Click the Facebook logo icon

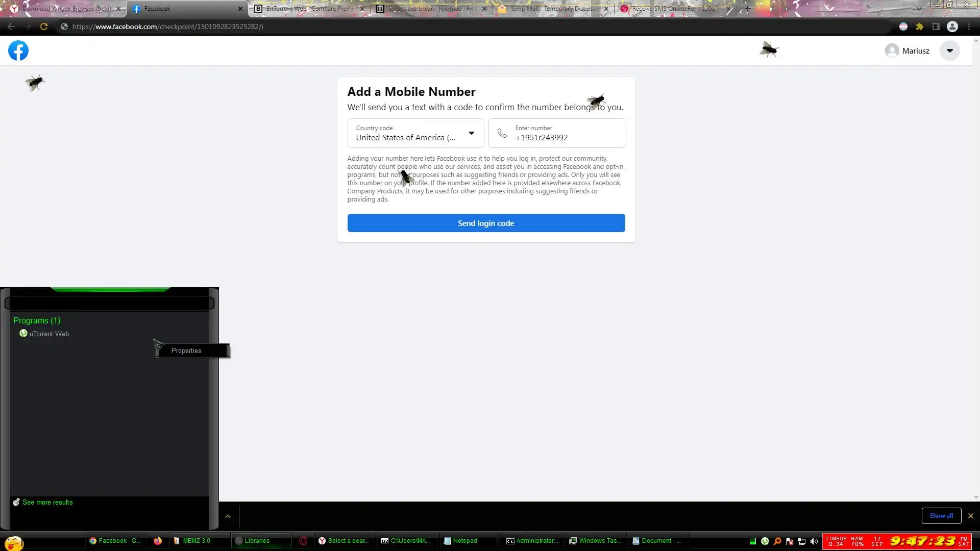tap(18, 51)
